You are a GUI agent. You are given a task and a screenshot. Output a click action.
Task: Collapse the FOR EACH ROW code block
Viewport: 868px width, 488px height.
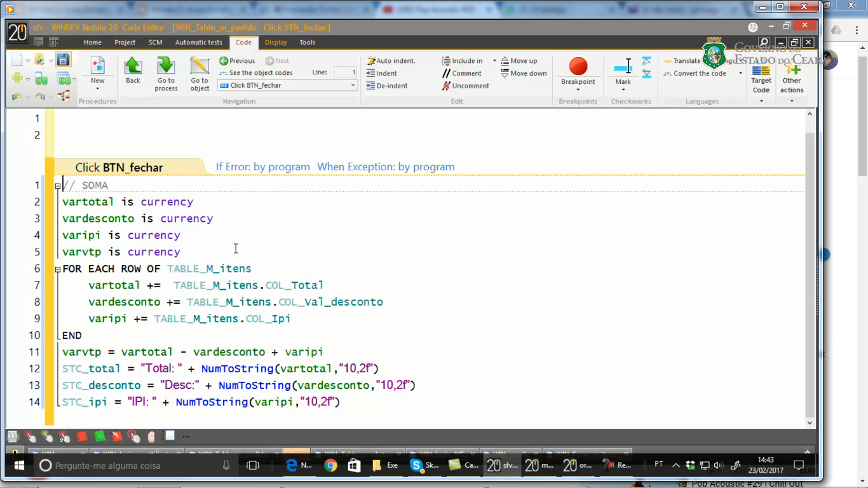tap(58, 269)
